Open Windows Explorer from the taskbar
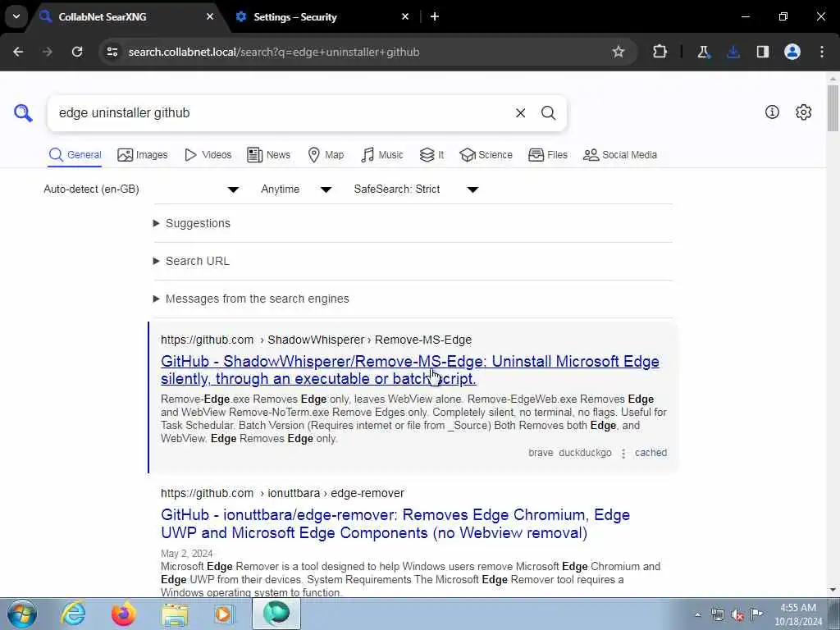Viewport: 840px width, 630px height. click(175, 614)
